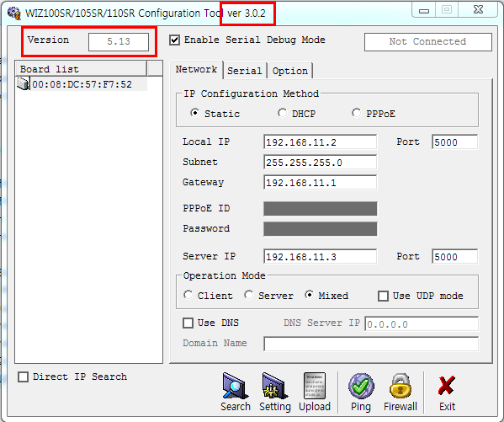Click the PPPoE ID field
This screenshot has height=422, width=504.
(320, 209)
